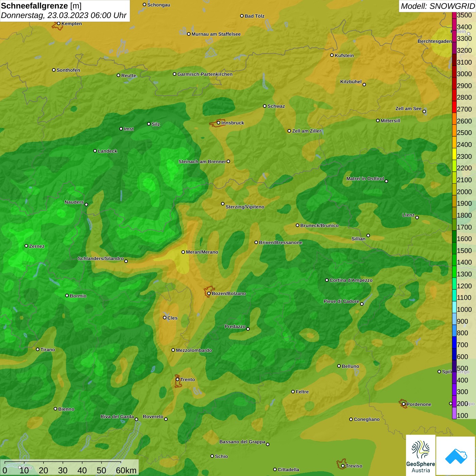Click the blue cloud logo icon
Viewport: 476px width, 476px height.
coord(456,456)
